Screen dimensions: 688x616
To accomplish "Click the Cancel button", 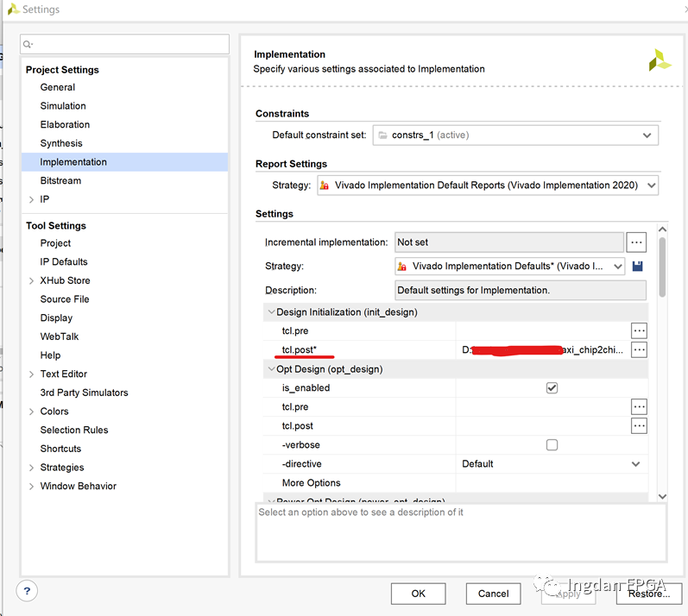I will tap(493, 594).
